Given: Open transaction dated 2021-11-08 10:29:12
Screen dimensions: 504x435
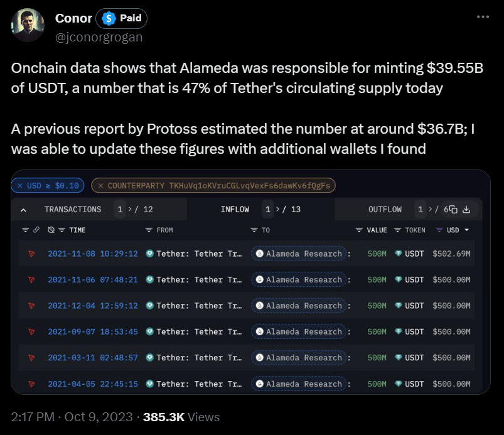Looking at the screenshot, I should (x=93, y=254).
